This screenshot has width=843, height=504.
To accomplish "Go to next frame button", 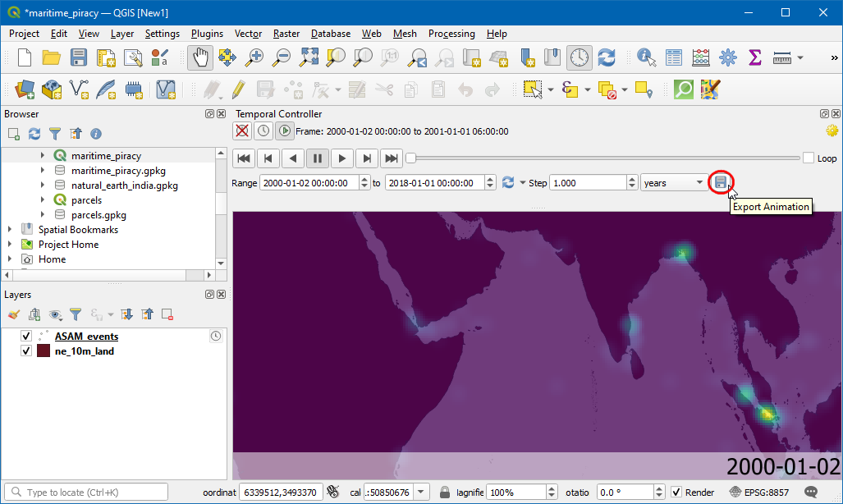I will pyautogui.click(x=367, y=158).
